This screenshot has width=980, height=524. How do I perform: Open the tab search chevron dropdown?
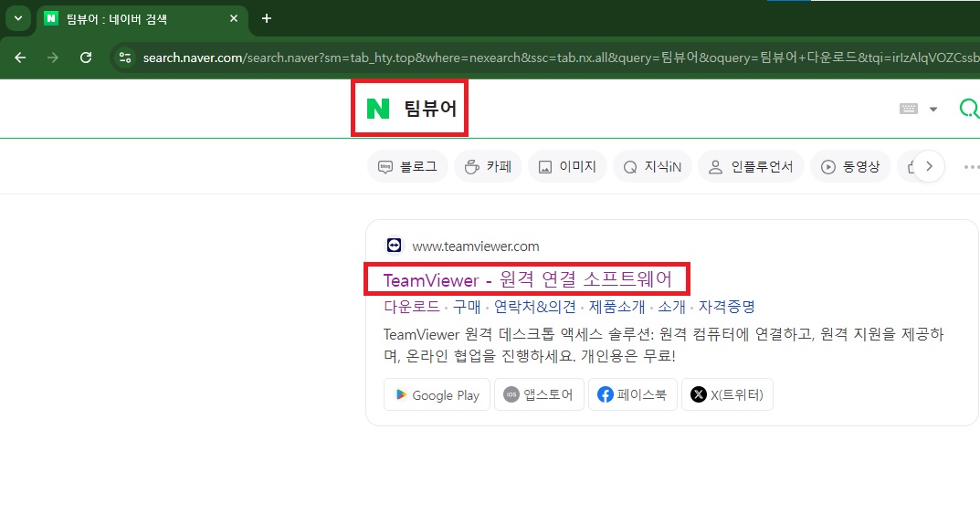coord(18,18)
